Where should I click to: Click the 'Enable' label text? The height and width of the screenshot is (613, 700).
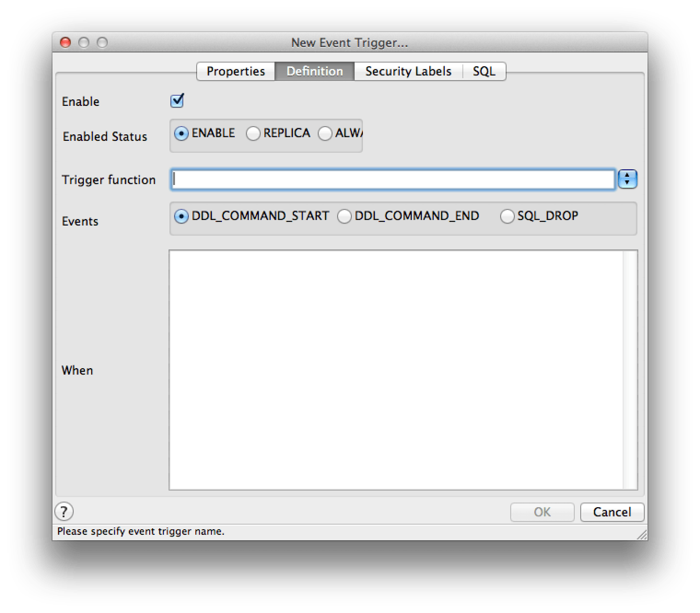(81, 101)
